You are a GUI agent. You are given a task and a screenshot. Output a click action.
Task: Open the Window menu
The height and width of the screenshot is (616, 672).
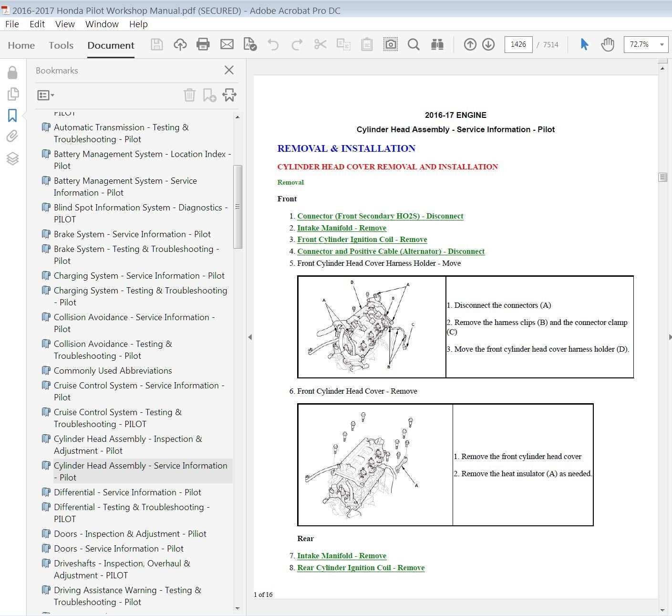[102, 24]
